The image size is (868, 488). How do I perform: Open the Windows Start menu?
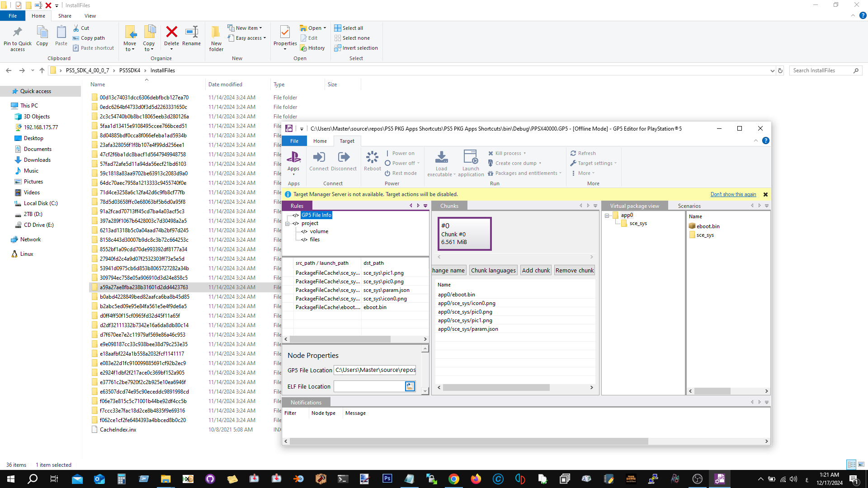click(11, 479)
